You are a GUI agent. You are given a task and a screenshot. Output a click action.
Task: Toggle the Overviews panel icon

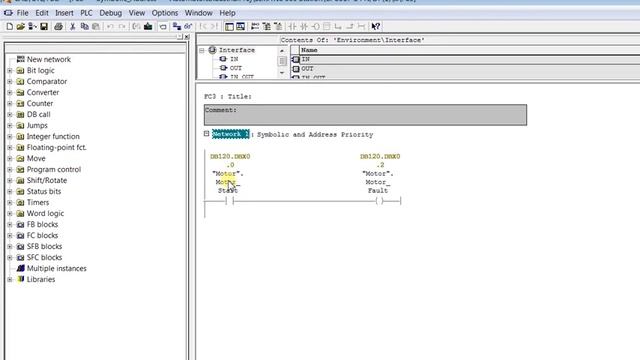pyautogui.click(x=229, y=27)
